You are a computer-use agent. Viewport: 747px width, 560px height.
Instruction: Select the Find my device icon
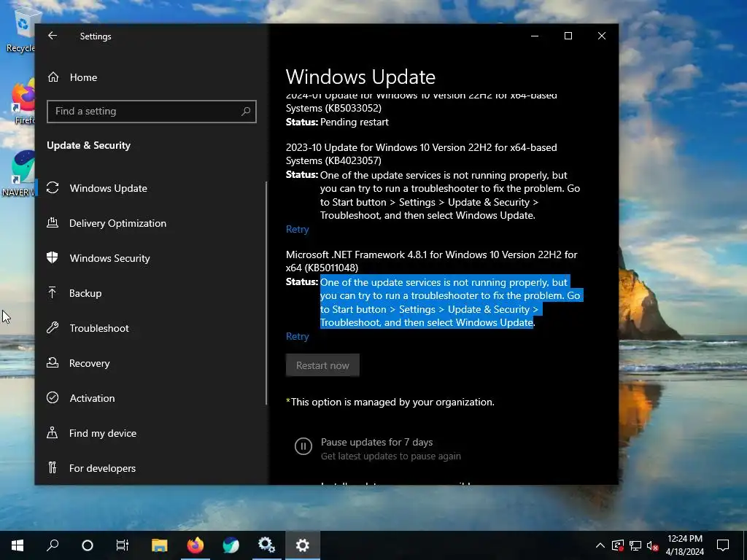(53, 433)
